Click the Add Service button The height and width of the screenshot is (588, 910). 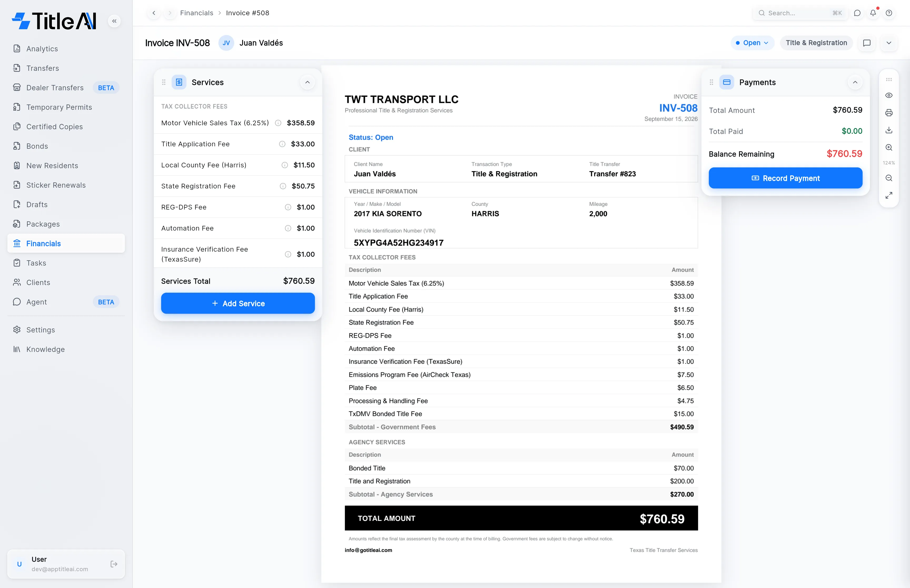click(238, 303)
